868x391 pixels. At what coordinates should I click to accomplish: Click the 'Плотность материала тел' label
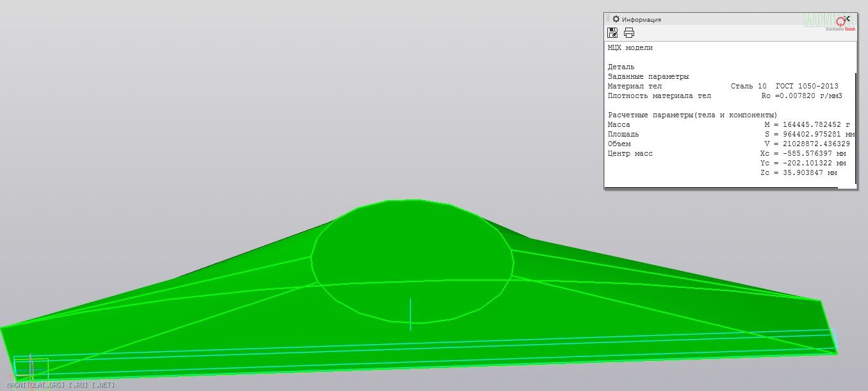coord(659,96)
